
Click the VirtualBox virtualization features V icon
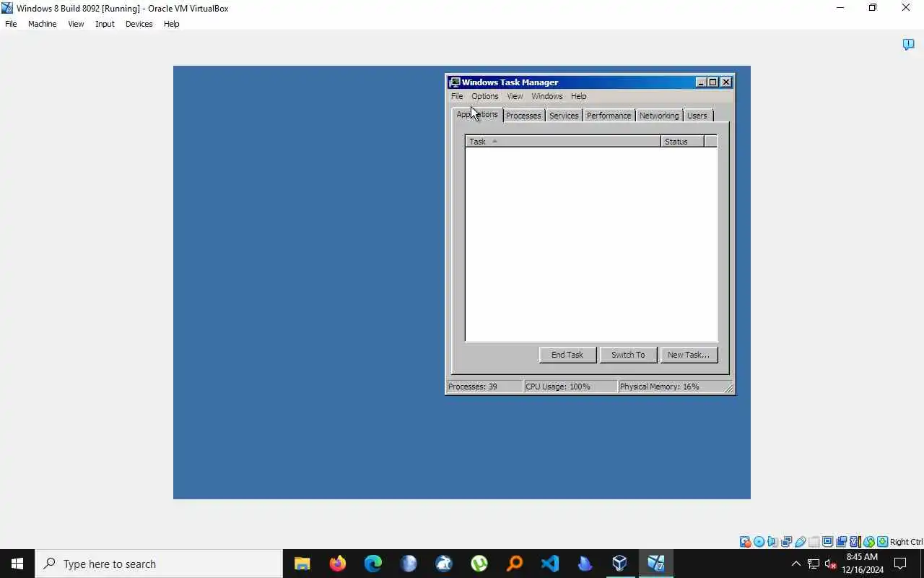pos(855,542)
